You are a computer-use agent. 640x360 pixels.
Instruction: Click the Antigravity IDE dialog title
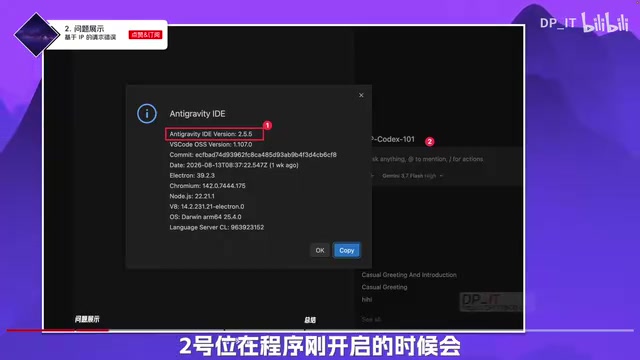coord(197,114)
